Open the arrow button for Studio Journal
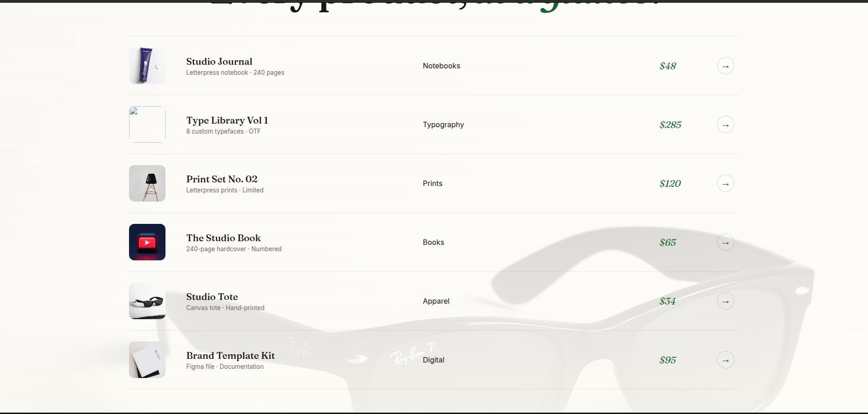This screenshot has height=414, width=868. [725, 66]
